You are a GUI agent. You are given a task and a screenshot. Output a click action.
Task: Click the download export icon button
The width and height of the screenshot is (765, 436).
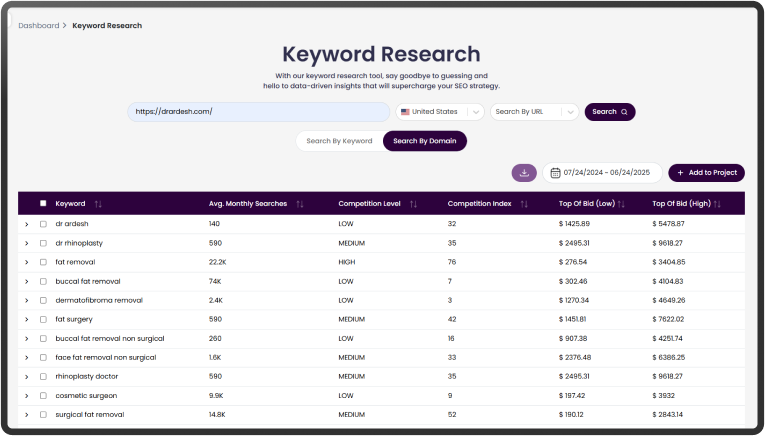point(524,173)
